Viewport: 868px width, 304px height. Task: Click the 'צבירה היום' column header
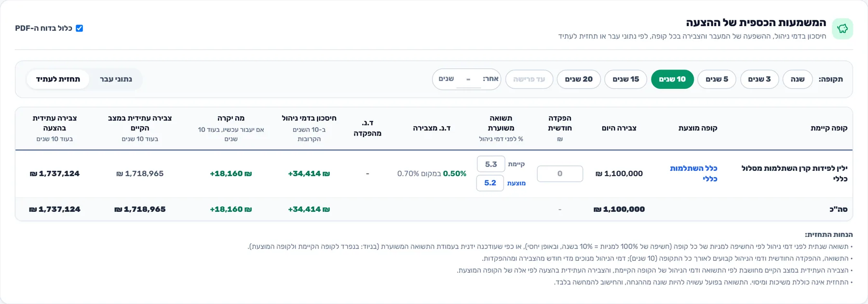[x=619, y=128]
